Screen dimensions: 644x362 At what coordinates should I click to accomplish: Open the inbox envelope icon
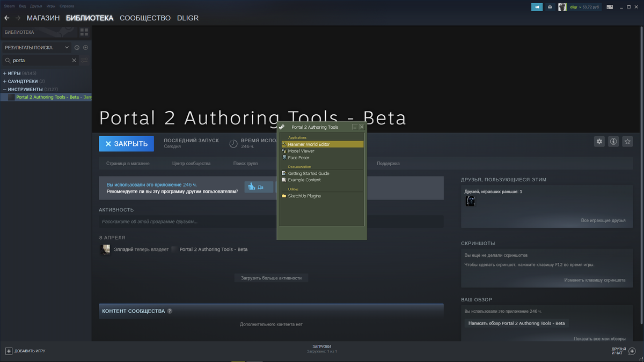click(x=550, y=7)
